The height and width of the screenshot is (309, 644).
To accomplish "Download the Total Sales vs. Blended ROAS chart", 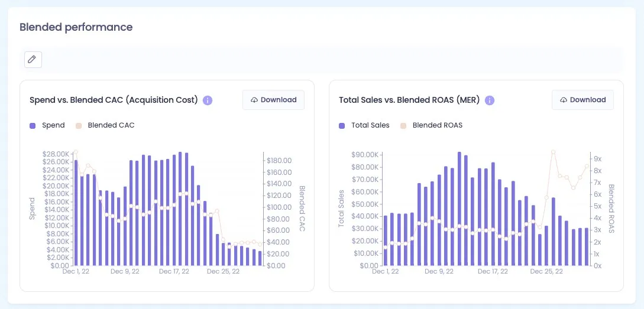I will (583, 100).
